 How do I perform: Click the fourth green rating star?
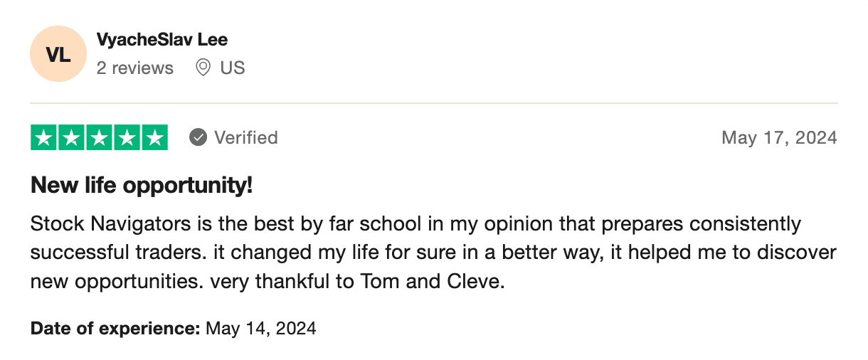[127, 137]
